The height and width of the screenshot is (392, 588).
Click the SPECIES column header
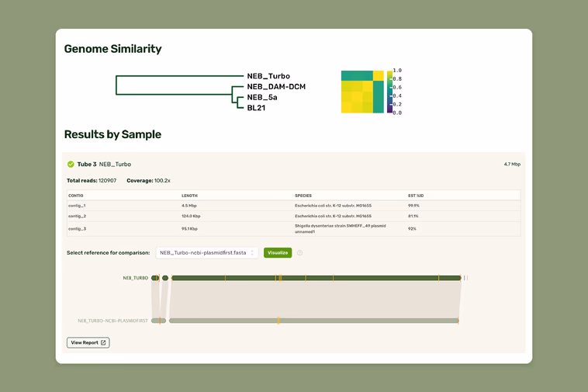click(303, 196)
